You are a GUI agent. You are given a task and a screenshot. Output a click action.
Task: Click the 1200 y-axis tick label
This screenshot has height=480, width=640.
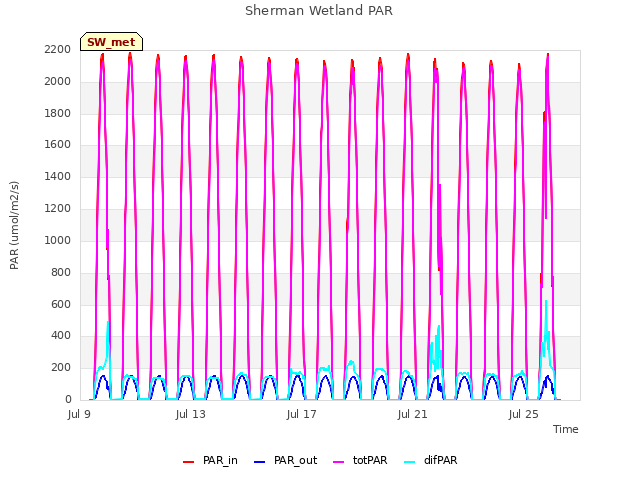click(58, 208)
